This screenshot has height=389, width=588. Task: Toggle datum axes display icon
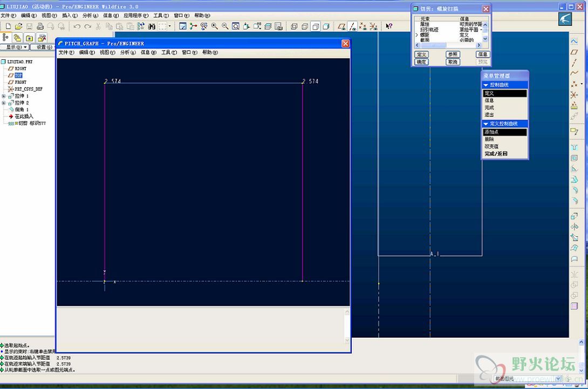coord(352,26)
